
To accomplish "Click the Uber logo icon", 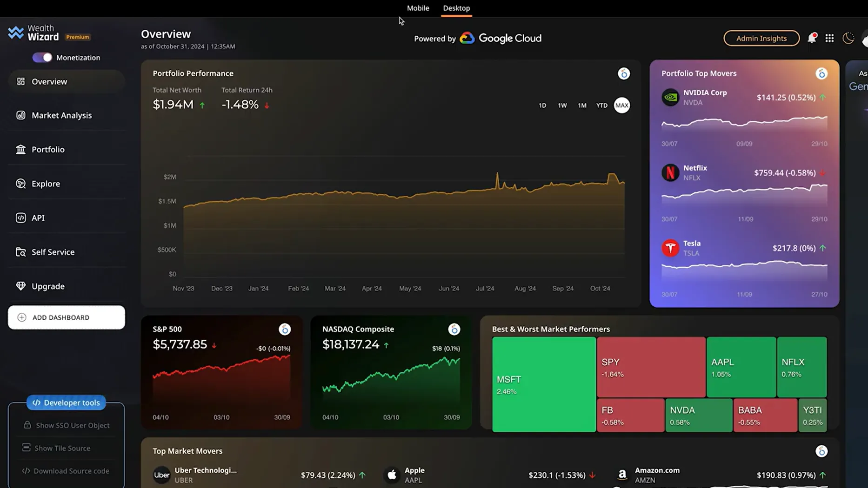I will tap(161, 475).
